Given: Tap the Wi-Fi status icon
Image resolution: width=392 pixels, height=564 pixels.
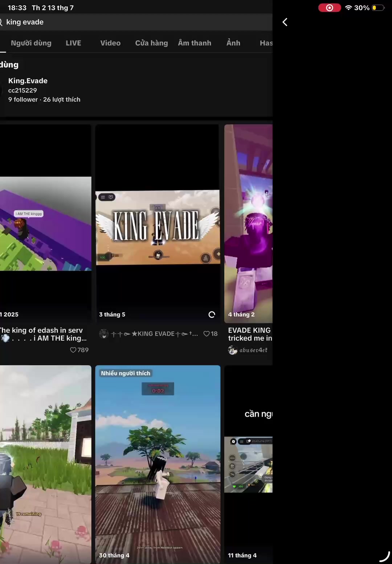Looking at the screenshot, I should tap(348, 8).
